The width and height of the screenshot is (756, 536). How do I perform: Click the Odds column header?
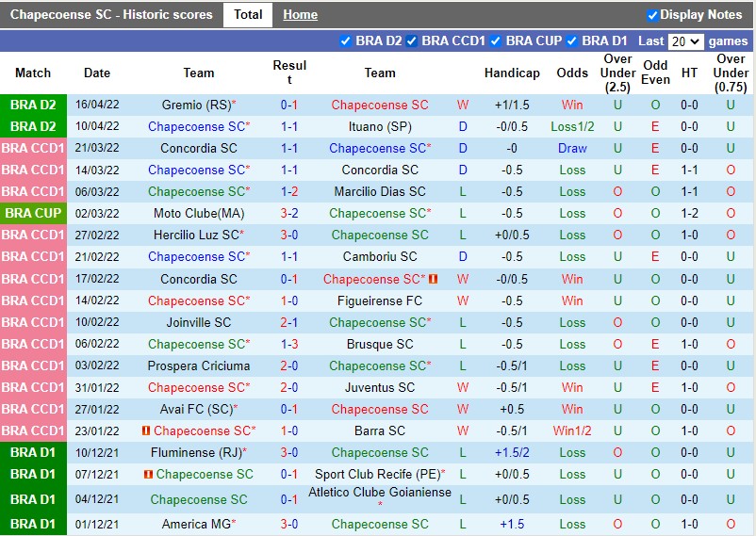tap(572, 73)
